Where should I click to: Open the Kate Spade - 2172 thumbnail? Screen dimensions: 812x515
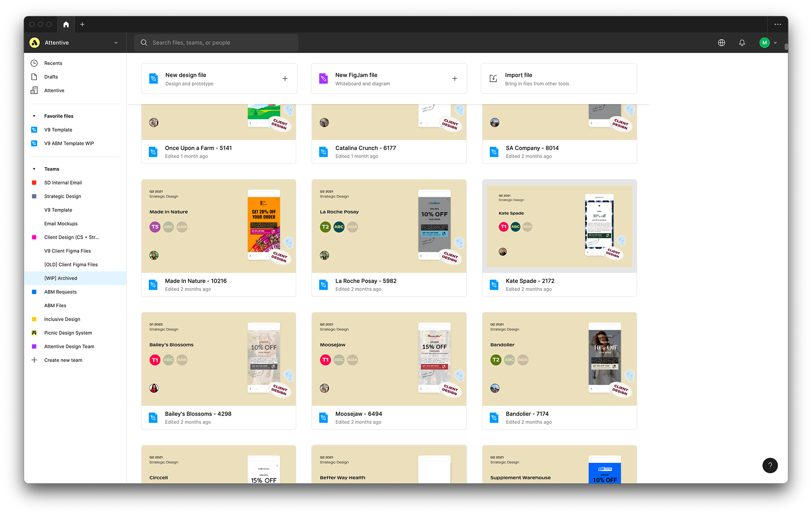coord(559,226)
